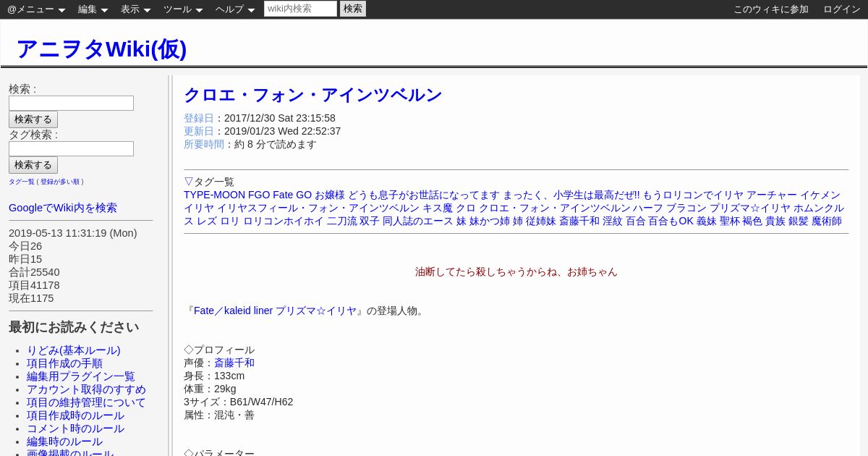Click the 聖杯 tag
Screen dimensions: 868x456
click(730, 221)
